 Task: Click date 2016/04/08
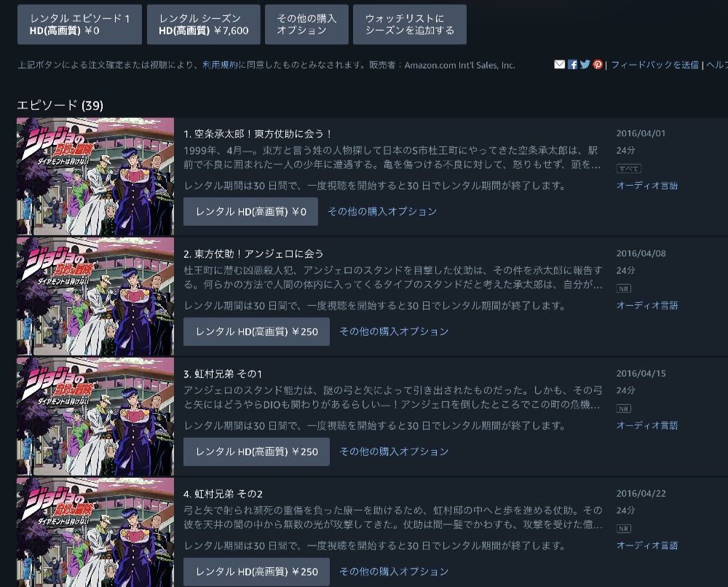pos(641,253)
